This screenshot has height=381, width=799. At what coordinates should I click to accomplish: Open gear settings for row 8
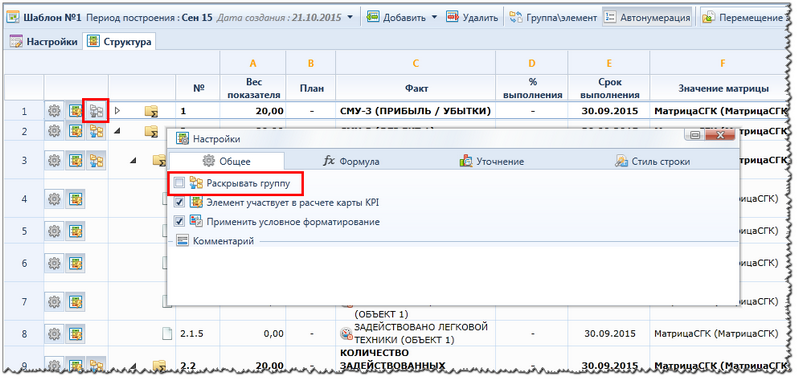[54, 334]
